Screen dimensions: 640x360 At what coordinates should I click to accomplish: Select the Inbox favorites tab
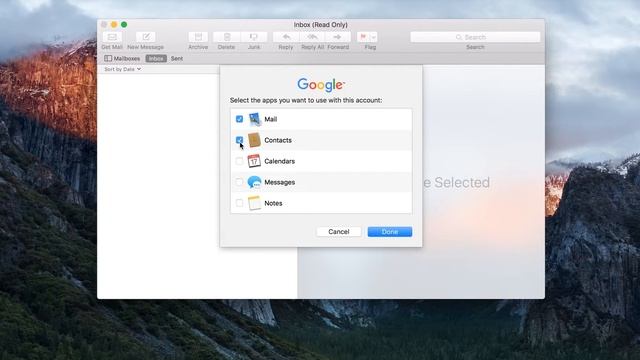click(x=156, y=59)
